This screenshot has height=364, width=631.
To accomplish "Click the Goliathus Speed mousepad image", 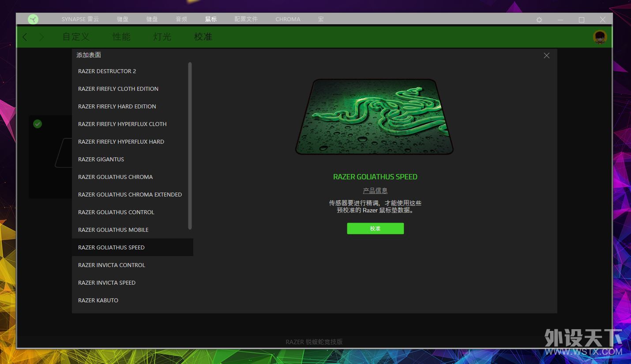I will click(x=375, y=117).
